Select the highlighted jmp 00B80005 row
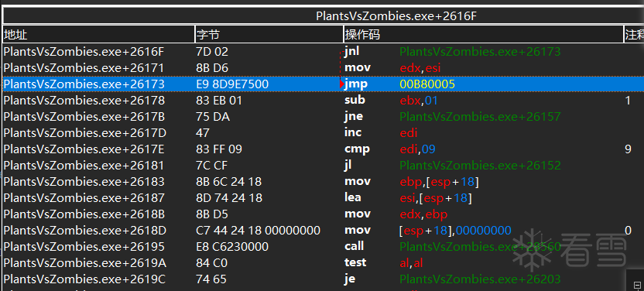Viewport: 644px width, 291px height. pos(324,84)
